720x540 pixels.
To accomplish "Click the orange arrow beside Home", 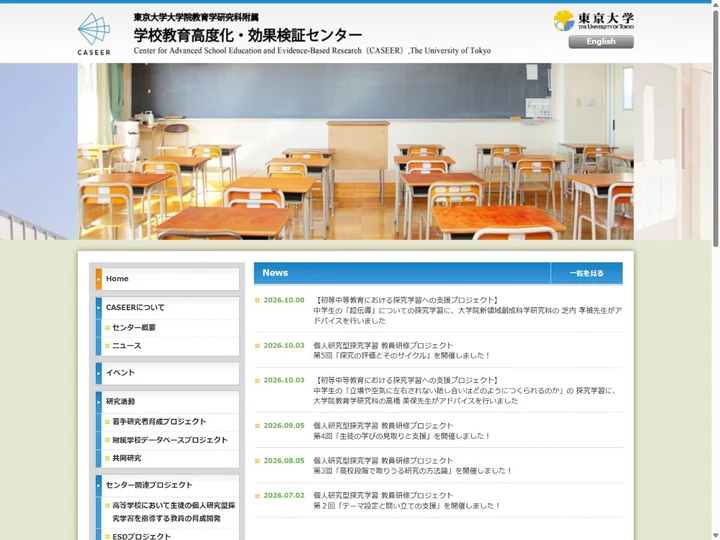I will tap(99, 279).
